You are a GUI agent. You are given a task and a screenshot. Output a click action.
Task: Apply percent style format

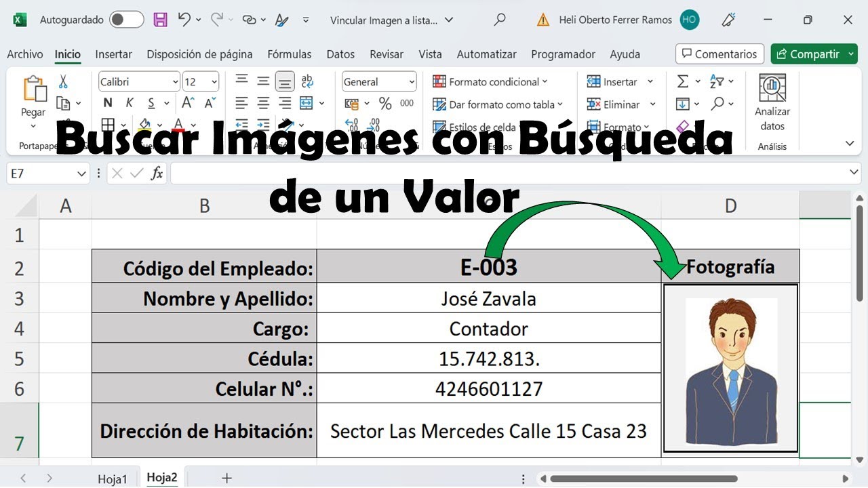click(385, 103)
